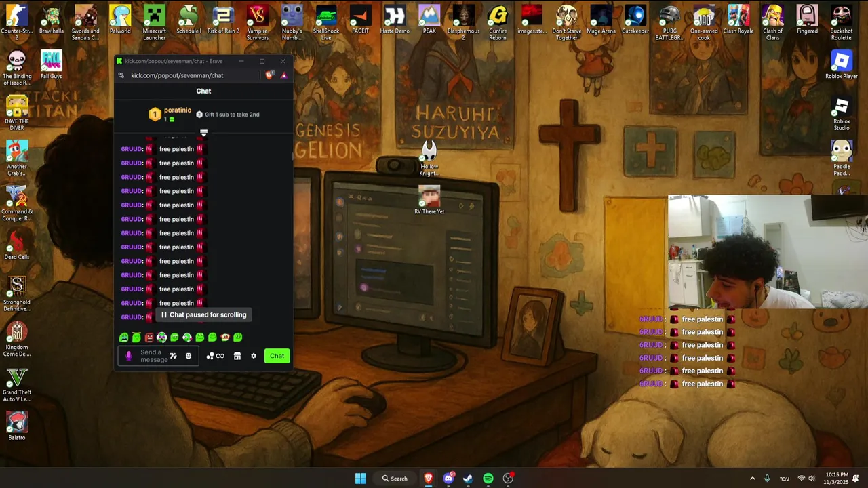Open Brave Shields in the chat window
The width and height of the screenshot is (868, 488).
(x=269, y=75)
